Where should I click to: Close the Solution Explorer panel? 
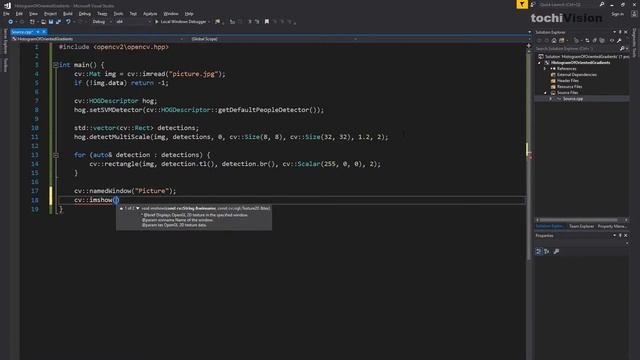click(626, 32)
